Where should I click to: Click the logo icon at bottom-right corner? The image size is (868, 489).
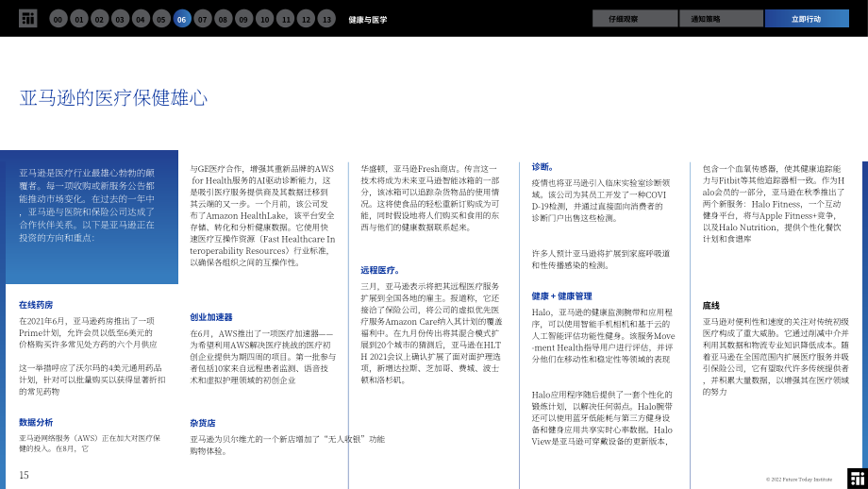[858, 479]
